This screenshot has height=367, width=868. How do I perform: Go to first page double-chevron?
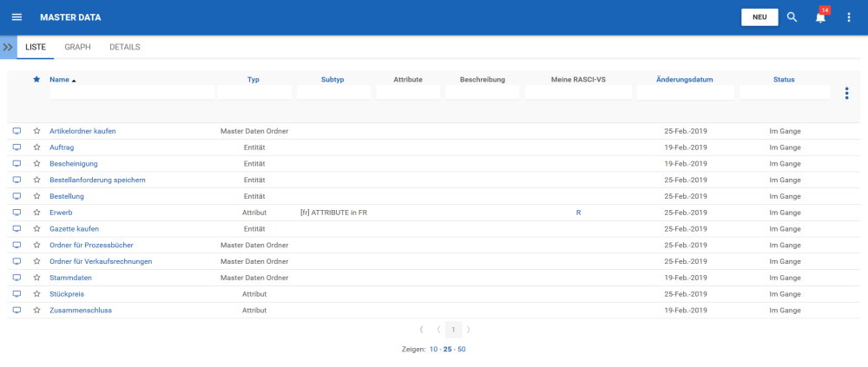coord(421,330)
